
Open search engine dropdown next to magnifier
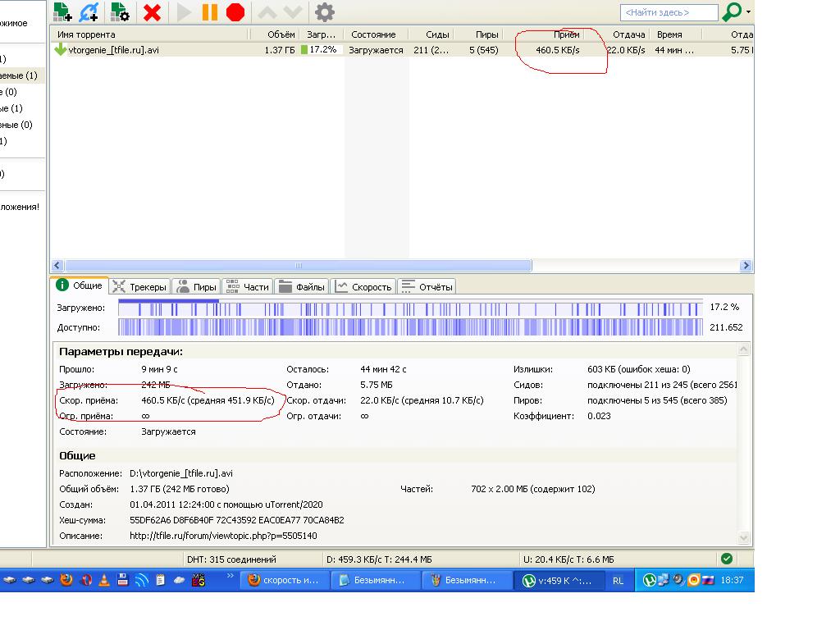coord(748,12)
